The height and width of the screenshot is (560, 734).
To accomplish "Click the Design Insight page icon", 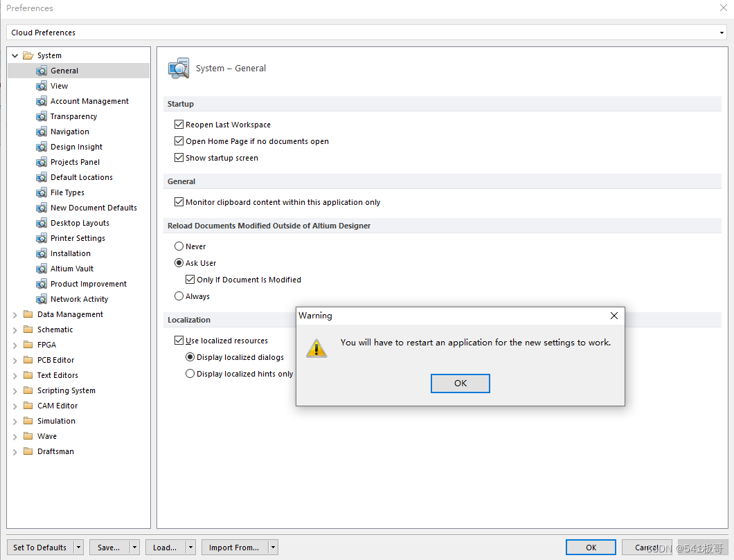I will tap(42, 147).
